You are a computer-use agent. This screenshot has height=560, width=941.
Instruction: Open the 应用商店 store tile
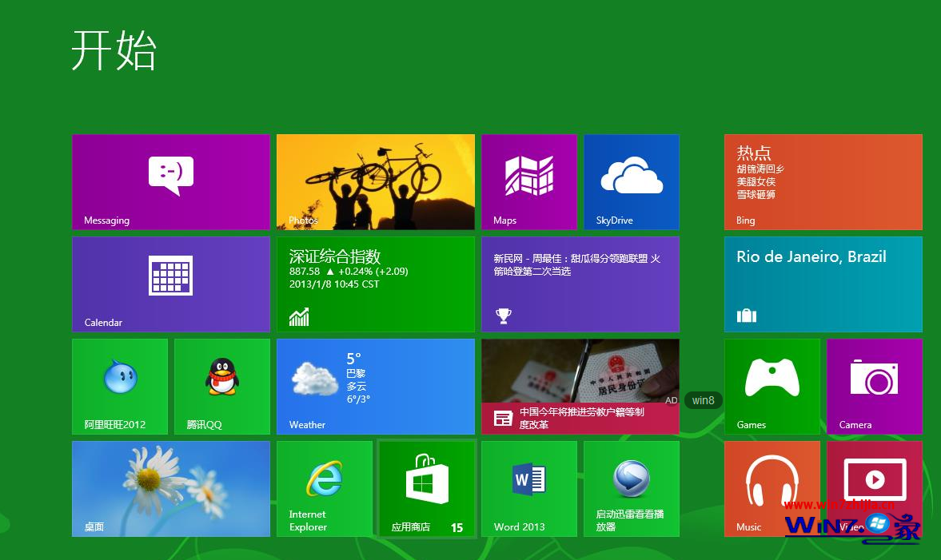[427, 489]
